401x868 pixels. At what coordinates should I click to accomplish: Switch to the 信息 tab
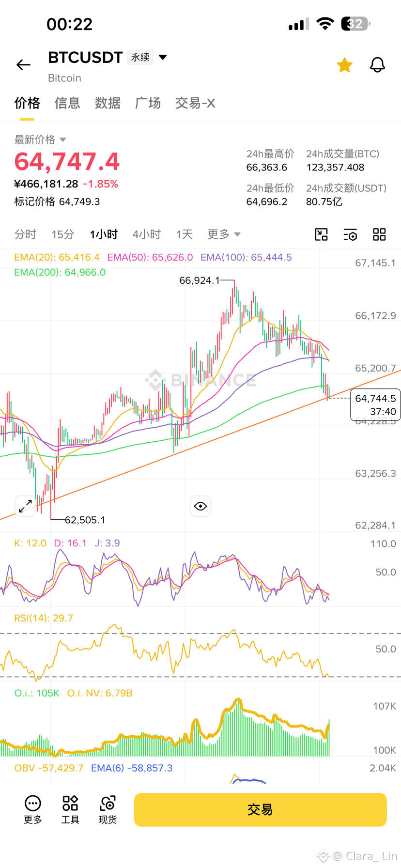(x=67, y=103)
